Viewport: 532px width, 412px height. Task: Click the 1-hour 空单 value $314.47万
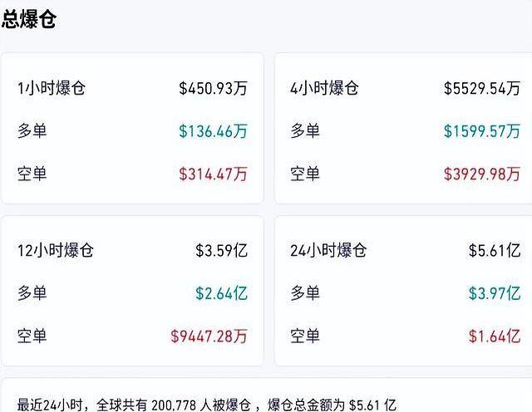[x=213, y=174]
